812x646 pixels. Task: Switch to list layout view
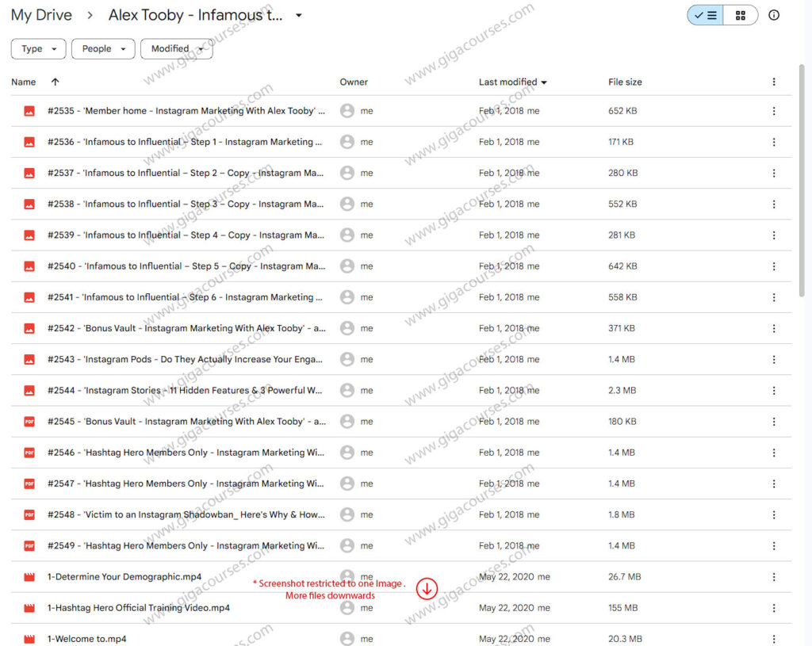tap(705, 15)
